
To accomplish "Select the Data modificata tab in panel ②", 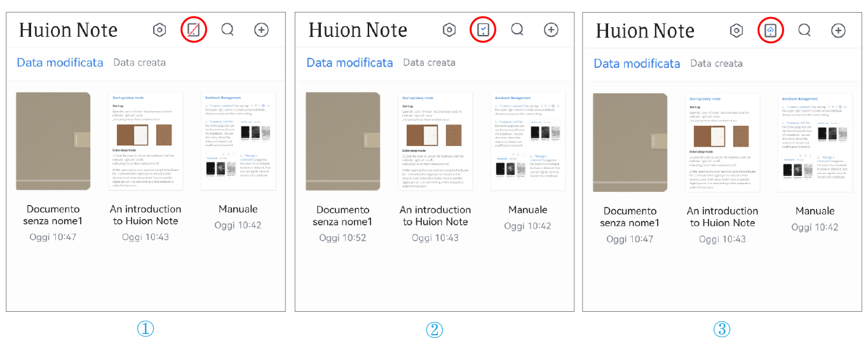I will click(x=349, y=62).
